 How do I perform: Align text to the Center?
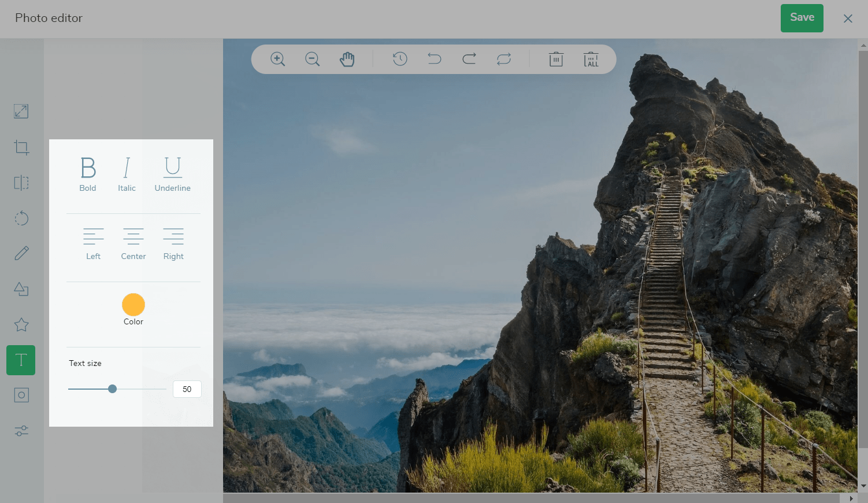pos(133,243)
